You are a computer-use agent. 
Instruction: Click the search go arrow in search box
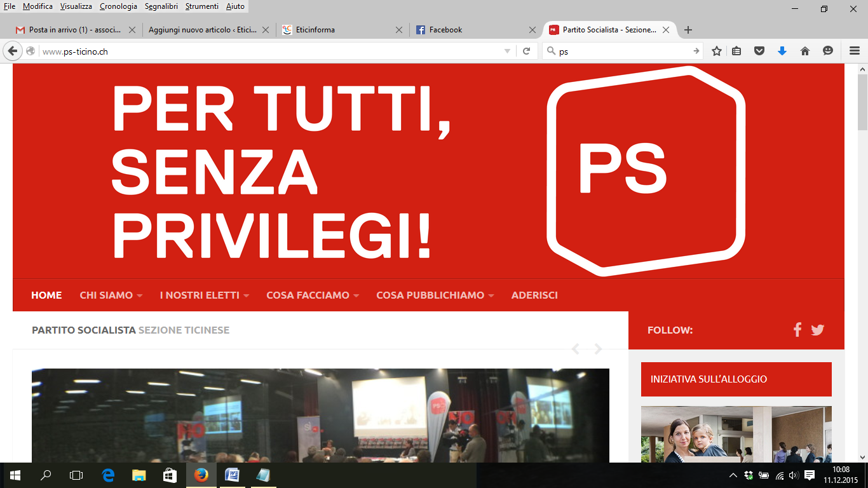pos(696,51)
